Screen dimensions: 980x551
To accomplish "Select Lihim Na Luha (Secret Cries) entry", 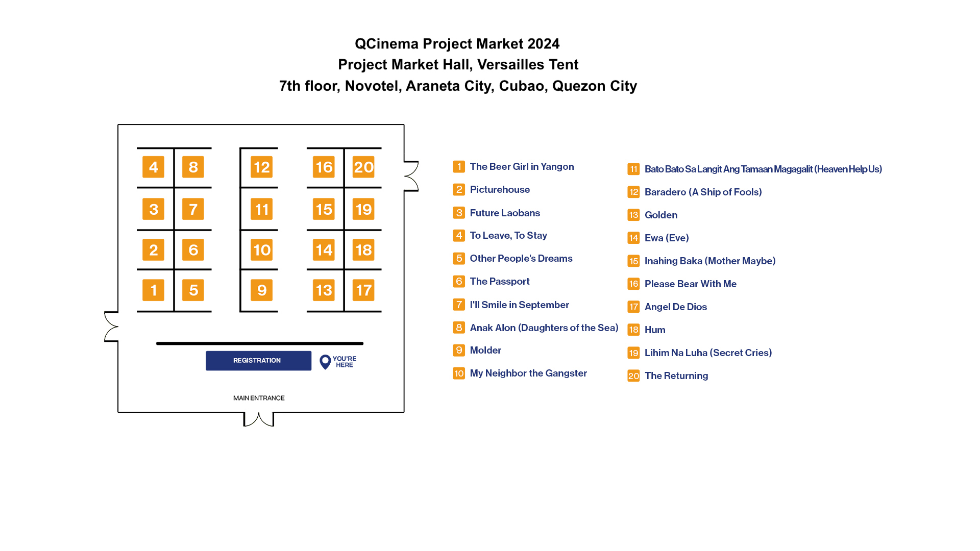I will 708,353.
